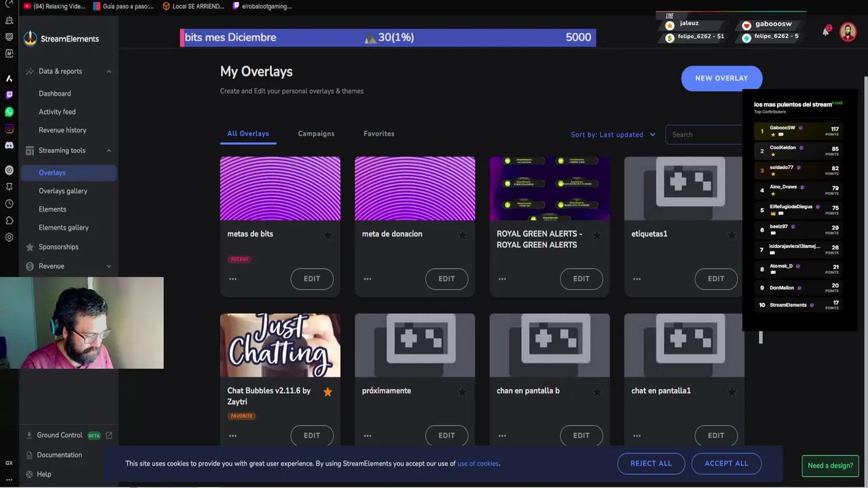Click the bits mes Diciembre progress bar
868x488 pixels.
click(x=388, y=37)
